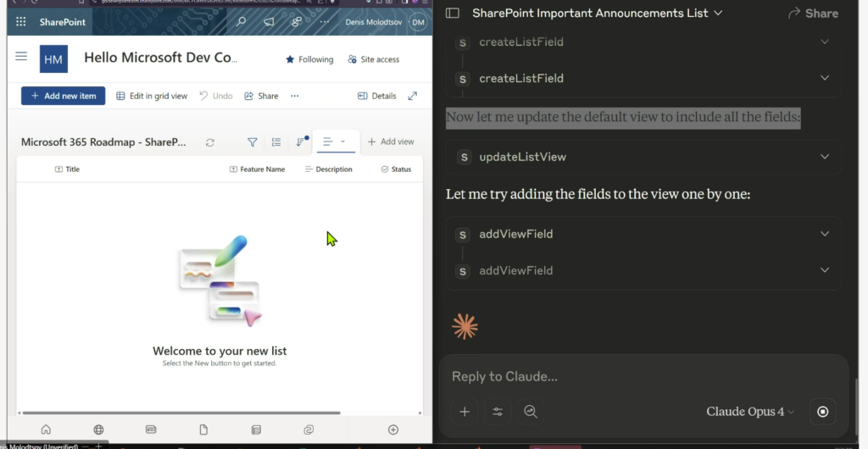Toggle the Claude sidebar panel icon
Viewport: 868px width, 449px height.
coord(453,13)
